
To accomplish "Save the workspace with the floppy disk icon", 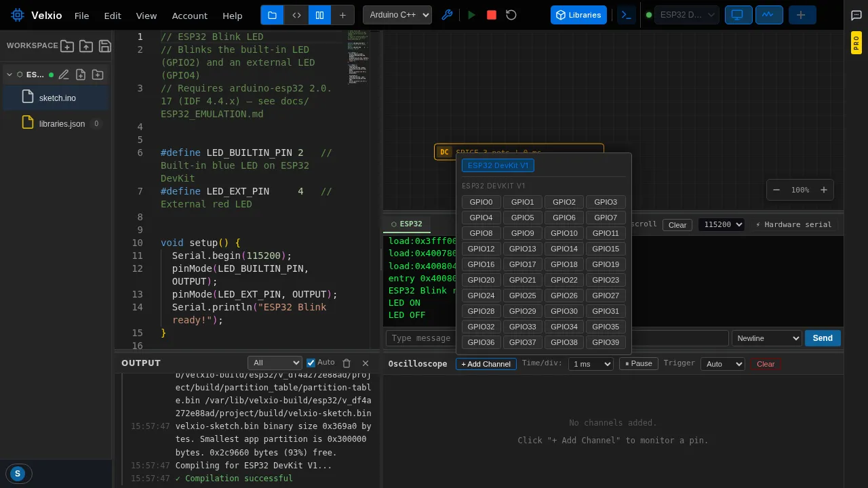I will (x=105, y=46).
